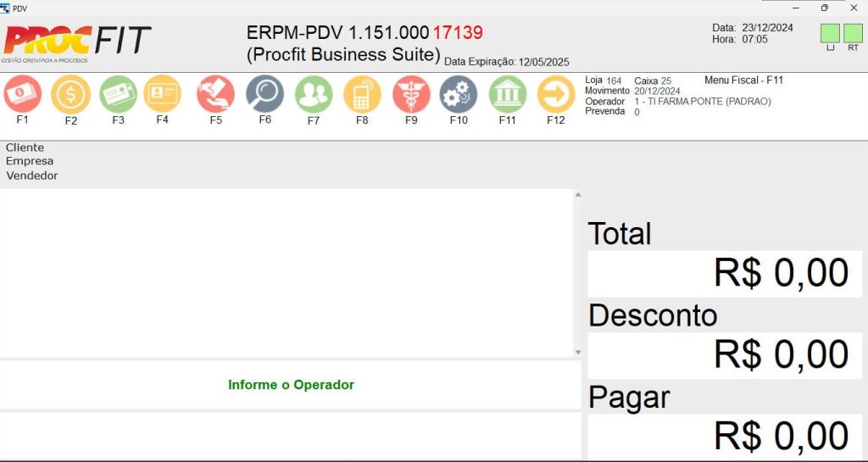Viewport: 868px width, 462px height.
Task: Click the Cliente label
Action: (x=25, y=148)
